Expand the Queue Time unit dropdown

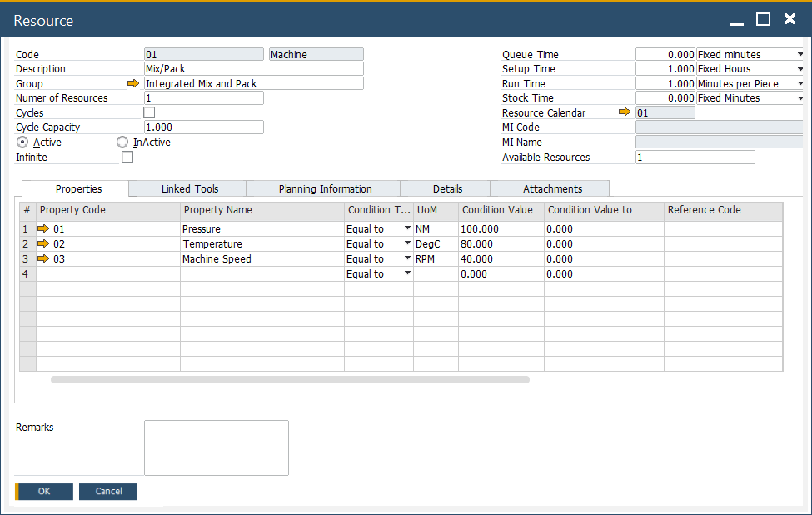click(800, 55)
